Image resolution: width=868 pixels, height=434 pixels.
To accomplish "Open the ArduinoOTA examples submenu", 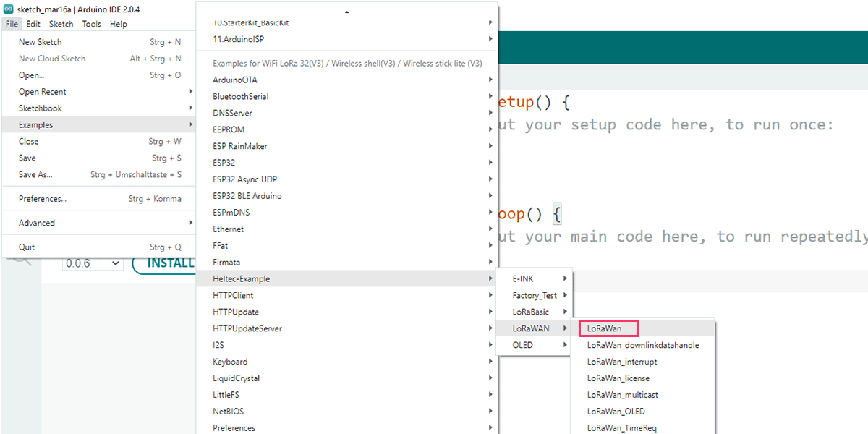I will tap(347, 80).
